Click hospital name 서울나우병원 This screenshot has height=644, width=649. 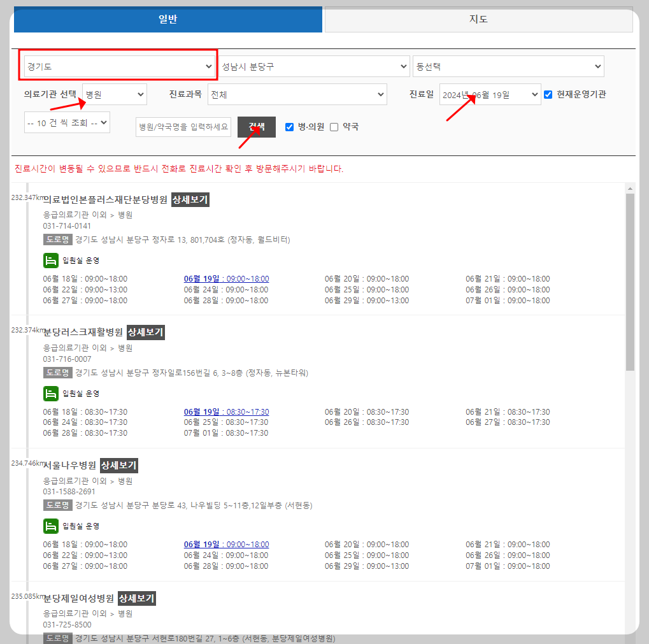[69, 465]
